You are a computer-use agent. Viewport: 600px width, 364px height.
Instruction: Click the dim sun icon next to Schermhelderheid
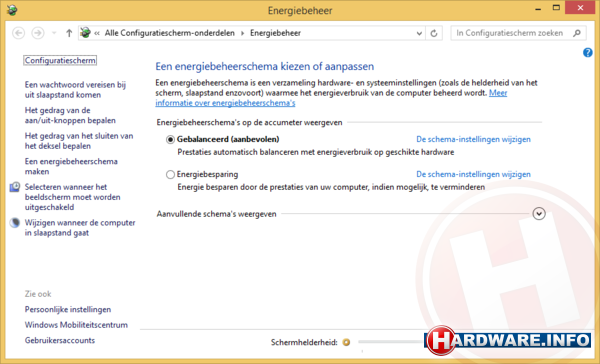pyautogui.click(x=346, y=342)
